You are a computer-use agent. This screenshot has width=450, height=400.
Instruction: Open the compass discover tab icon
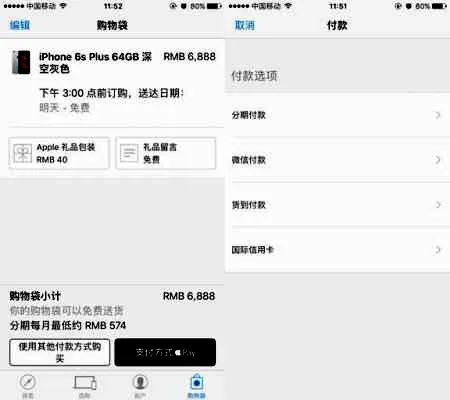click(x=28, y=382)
